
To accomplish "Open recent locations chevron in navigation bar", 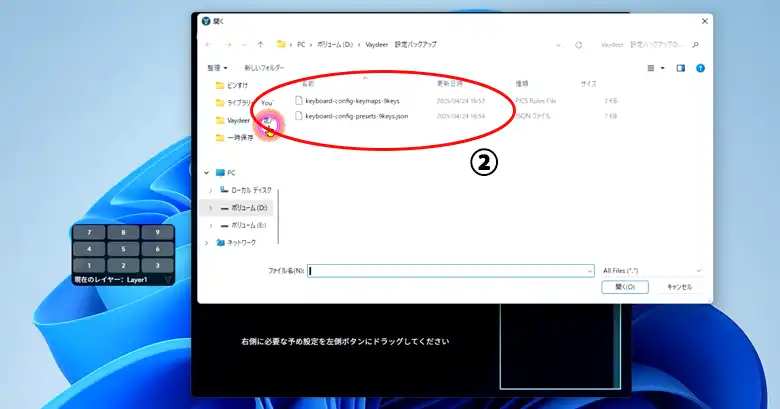I will [x=244, y=45].
